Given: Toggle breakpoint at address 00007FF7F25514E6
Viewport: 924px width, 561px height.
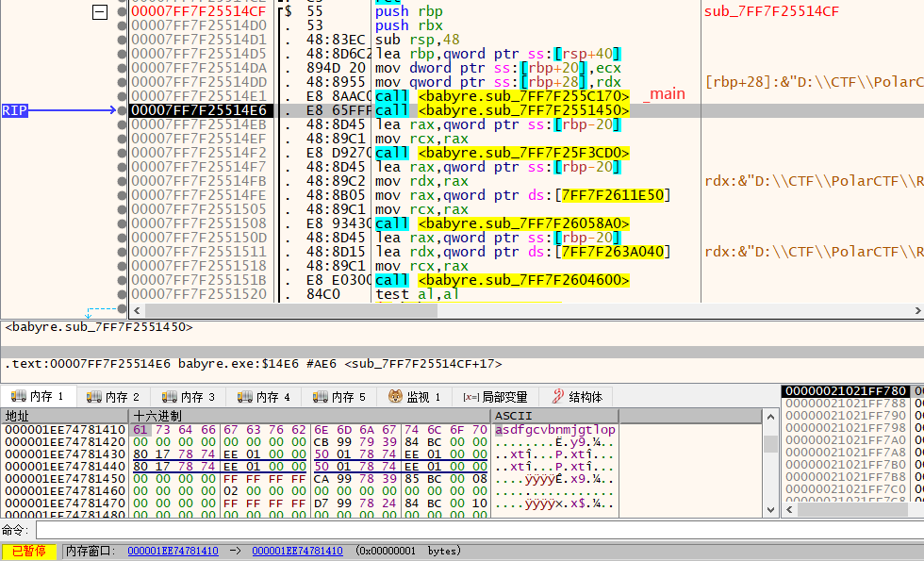Looking at the screenshot, I should (122, 110).
